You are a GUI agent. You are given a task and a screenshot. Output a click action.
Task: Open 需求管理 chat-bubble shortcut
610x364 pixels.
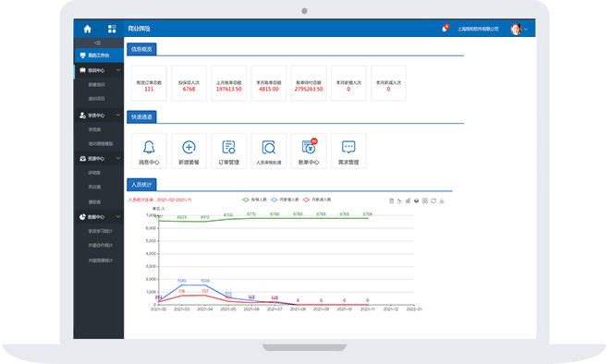348,151
